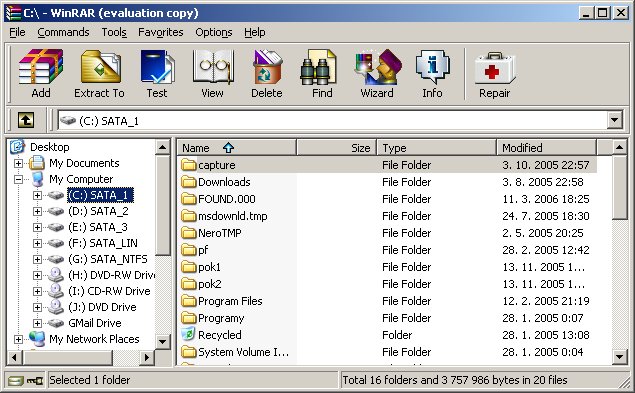635x393 pixels.
Task: Sort by the Modified column header
Action: tap(546, 147)
